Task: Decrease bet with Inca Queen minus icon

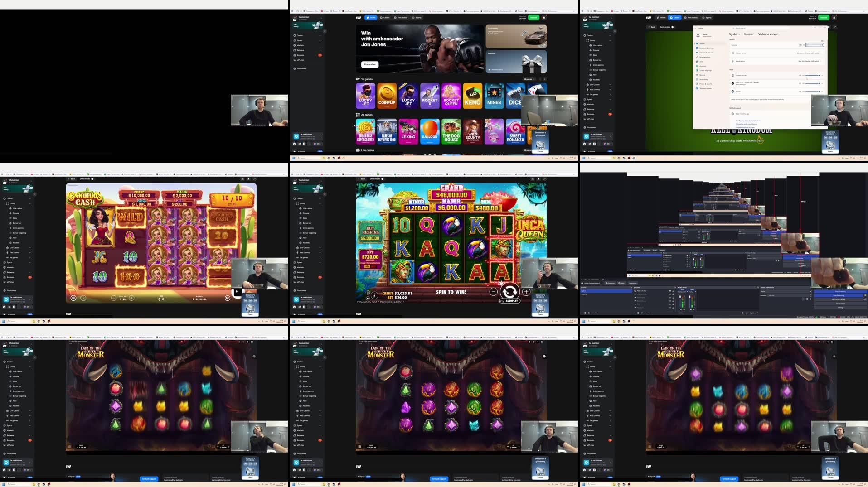Action: tap(494, 292)
